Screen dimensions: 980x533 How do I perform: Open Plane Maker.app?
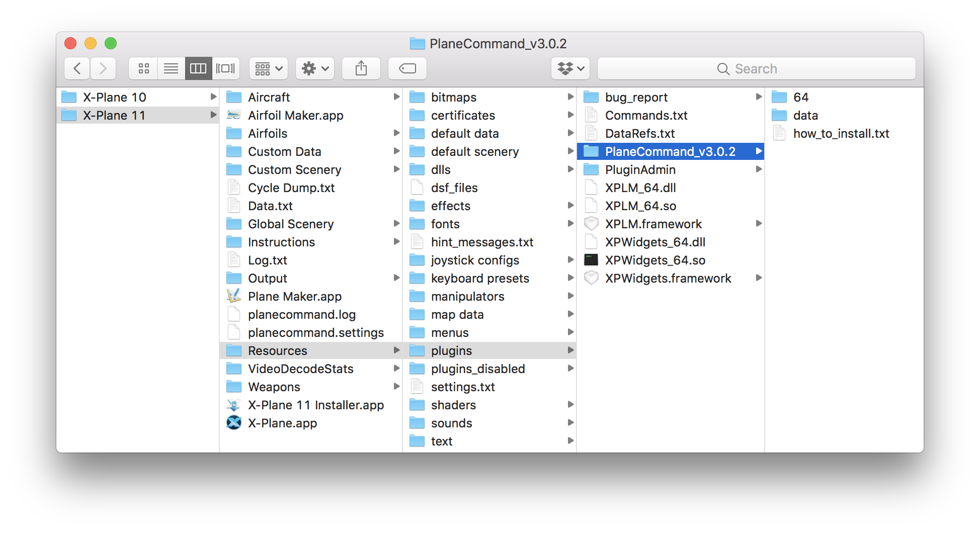pos(294,296)
